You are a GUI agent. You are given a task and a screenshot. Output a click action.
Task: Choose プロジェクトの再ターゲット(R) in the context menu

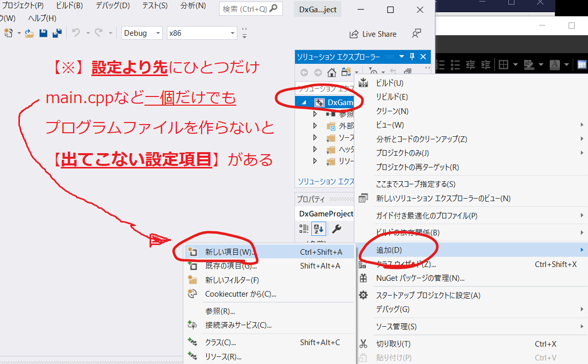(472, 167)
